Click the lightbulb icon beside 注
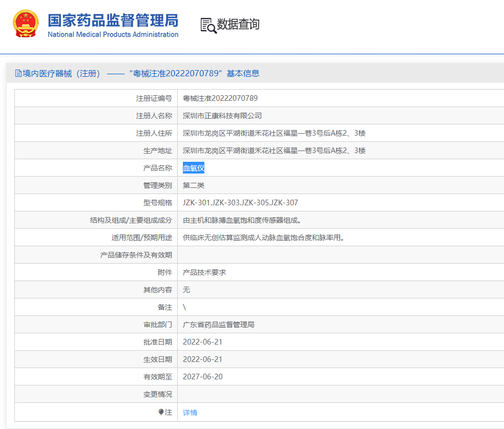This screenshot has height=429, width=504. tap(161, 412)
